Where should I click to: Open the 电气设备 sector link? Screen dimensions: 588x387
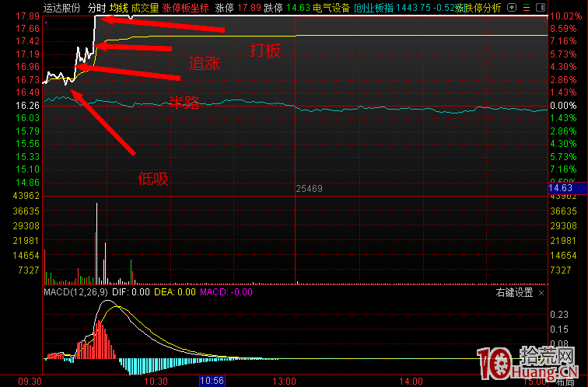click(331, 8)
